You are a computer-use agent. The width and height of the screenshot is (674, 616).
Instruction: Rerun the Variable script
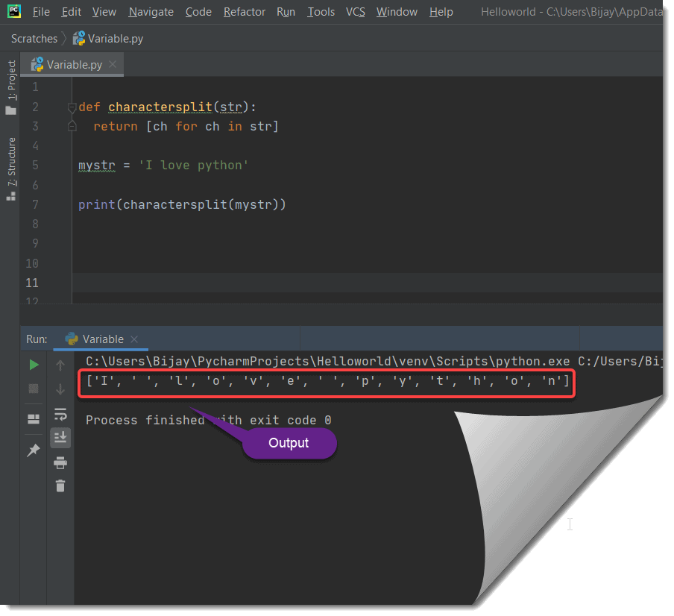(33, 365)
